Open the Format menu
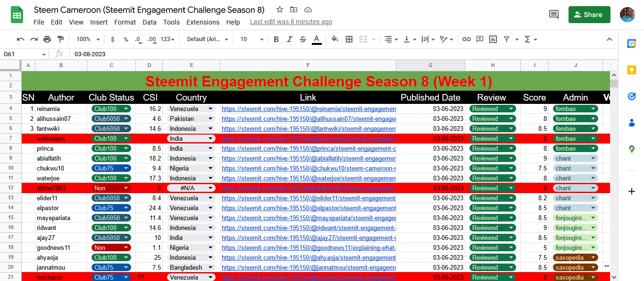This screenshot has width=644, height=281. coord(125,22)
